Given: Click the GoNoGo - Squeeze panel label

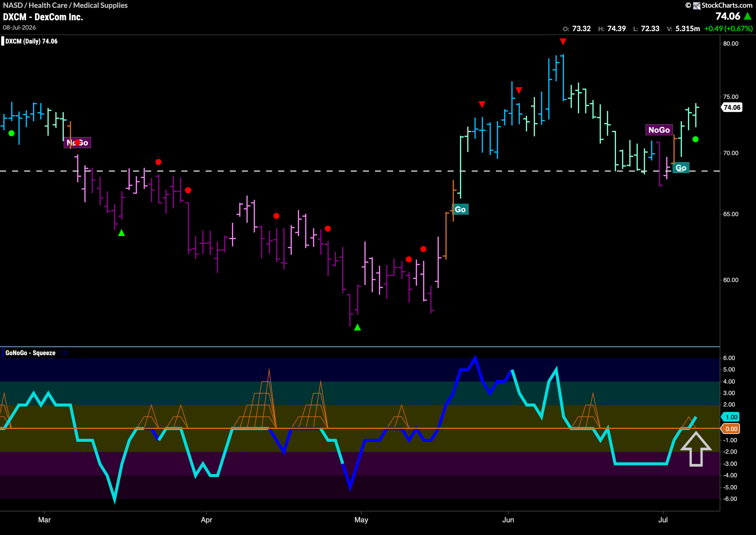Looking at the screenshot, I should pos(30,353).
